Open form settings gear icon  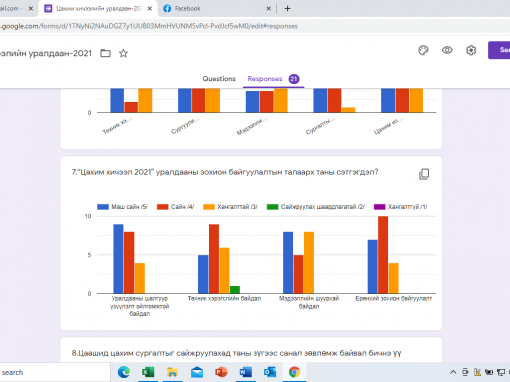point(471,50)
